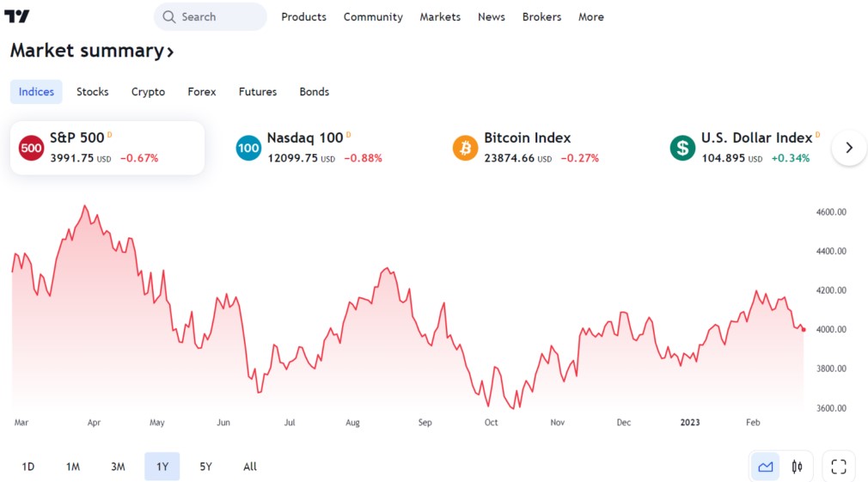Select the Futures tab
The width and height of the screenshot is (868, 482).
(258, 92)
